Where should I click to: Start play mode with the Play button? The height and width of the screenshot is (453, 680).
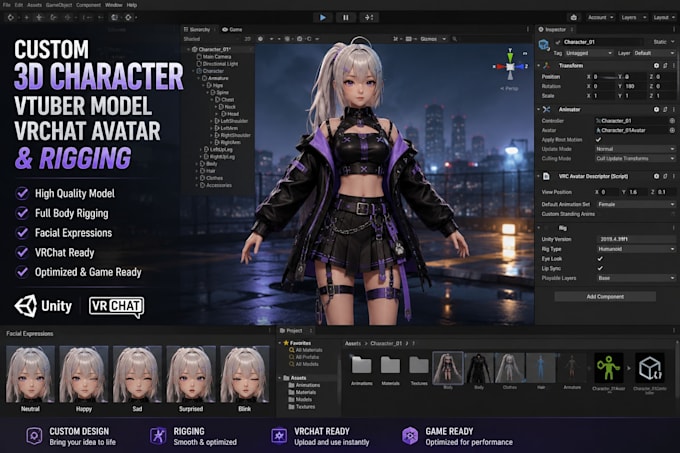tap(323, 17)
